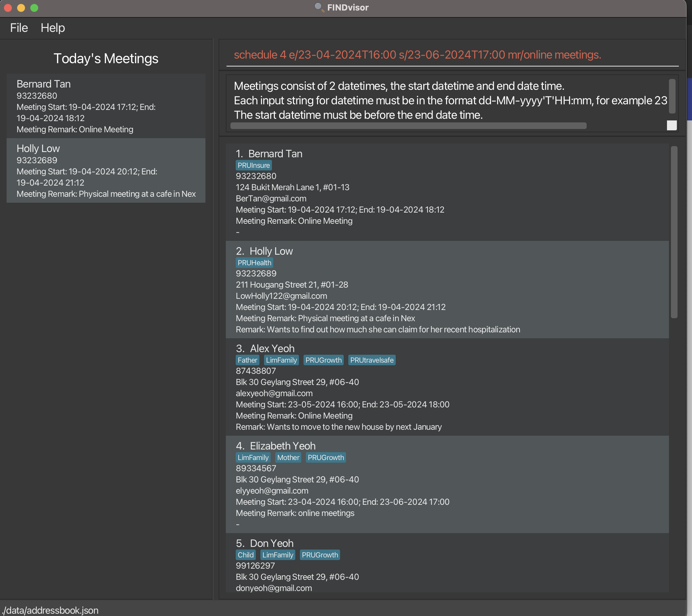Click the PRUInsure tag on Bernard Tan

253,166
